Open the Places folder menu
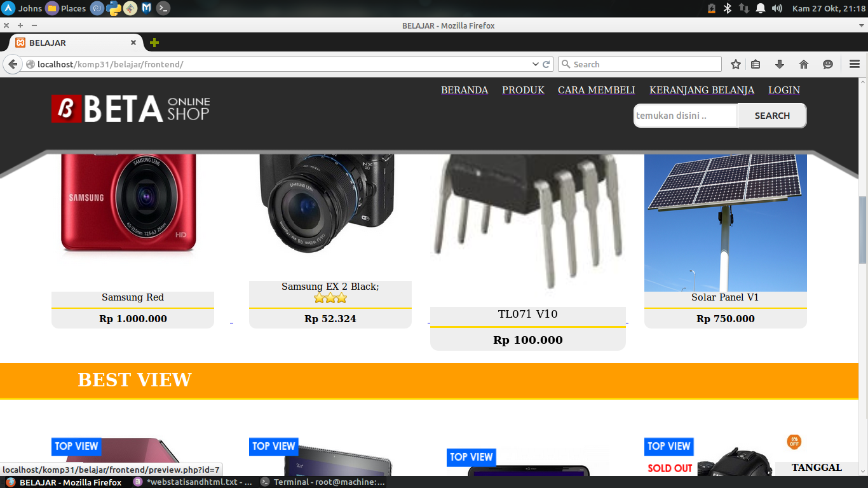 pyautogui.click(x=65, y=8)
